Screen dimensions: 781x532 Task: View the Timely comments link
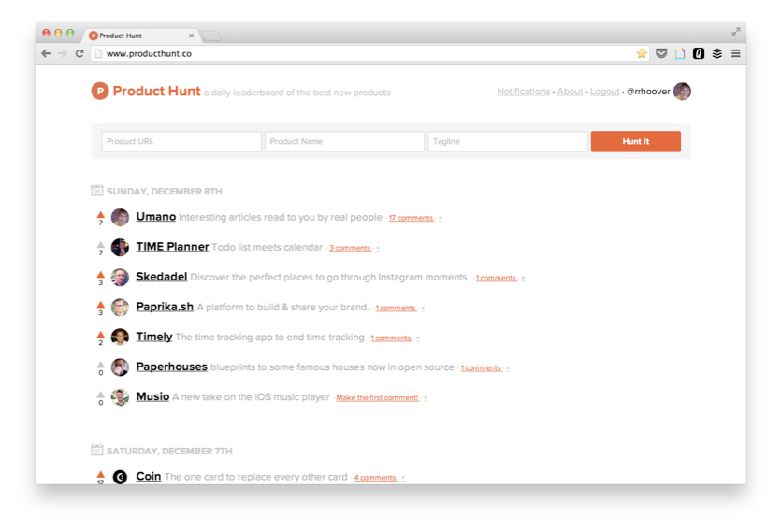coord(391,338)
